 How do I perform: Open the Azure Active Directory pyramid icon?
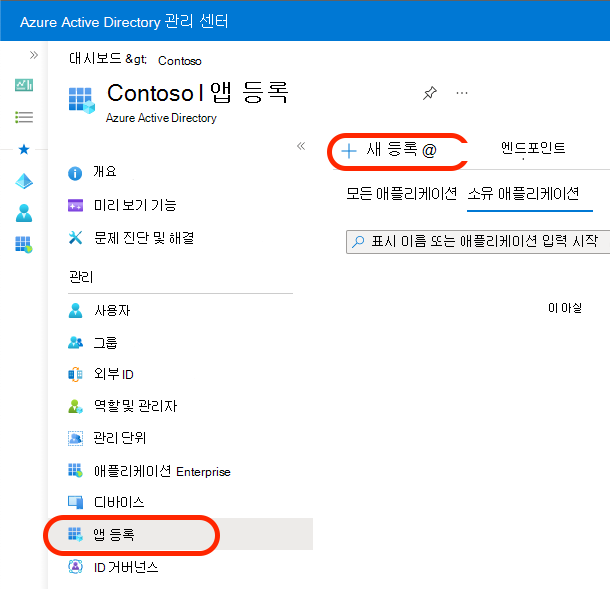pos(24,181)
